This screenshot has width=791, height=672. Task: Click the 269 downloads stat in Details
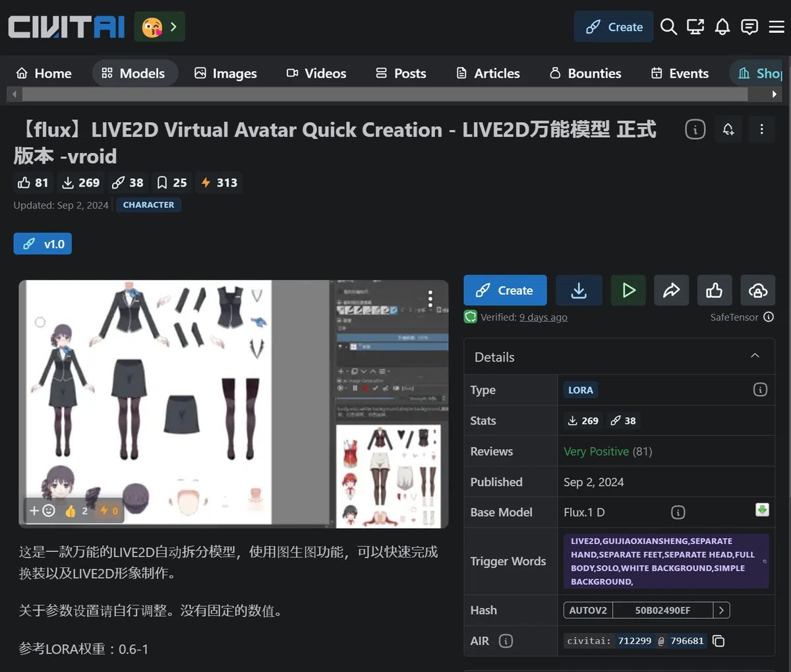click(583, 421)
